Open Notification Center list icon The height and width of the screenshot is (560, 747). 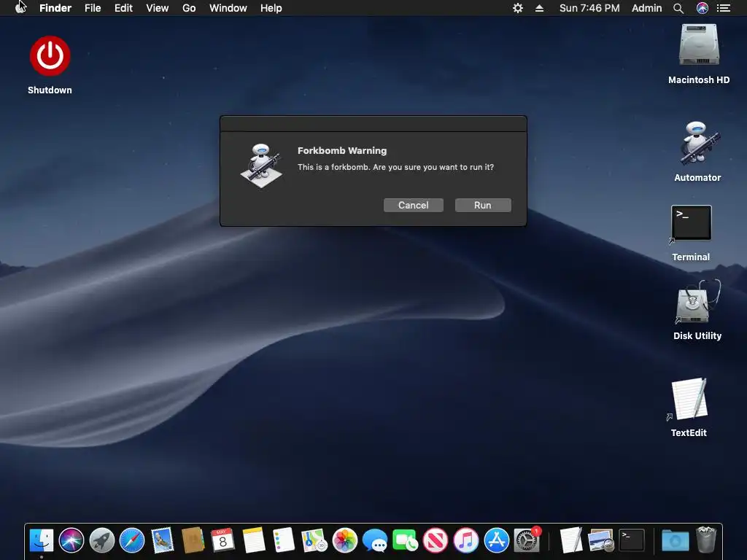(x=724, y=8)
